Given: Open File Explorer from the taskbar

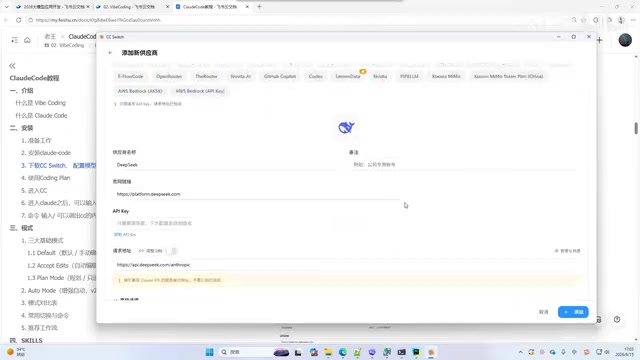Looking at the screenshot, I should pyautogui.click(x=328, y=352).
